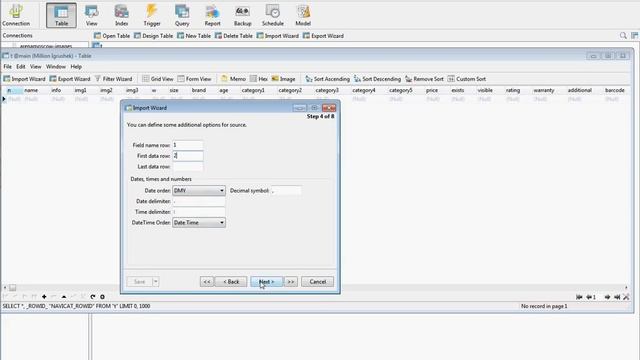The height and width of the screenshot is (360, 640).
Task: Open the Hex viewer
Action: 259,79
